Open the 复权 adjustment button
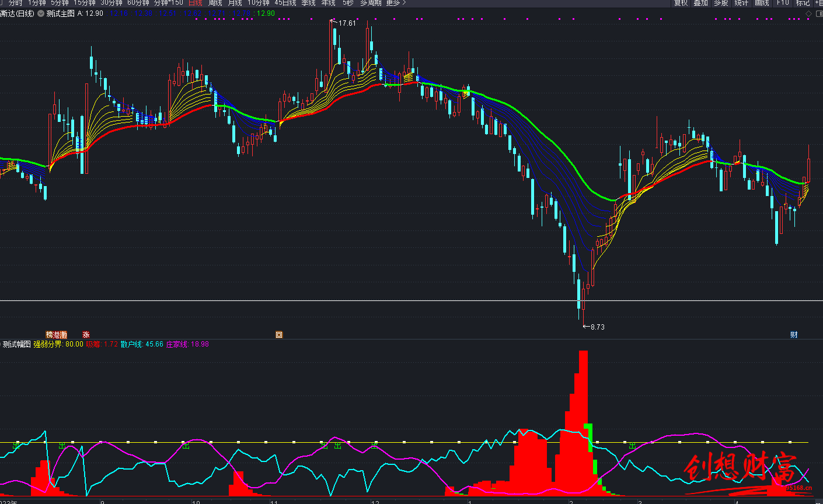 click(x=681, y=3)
